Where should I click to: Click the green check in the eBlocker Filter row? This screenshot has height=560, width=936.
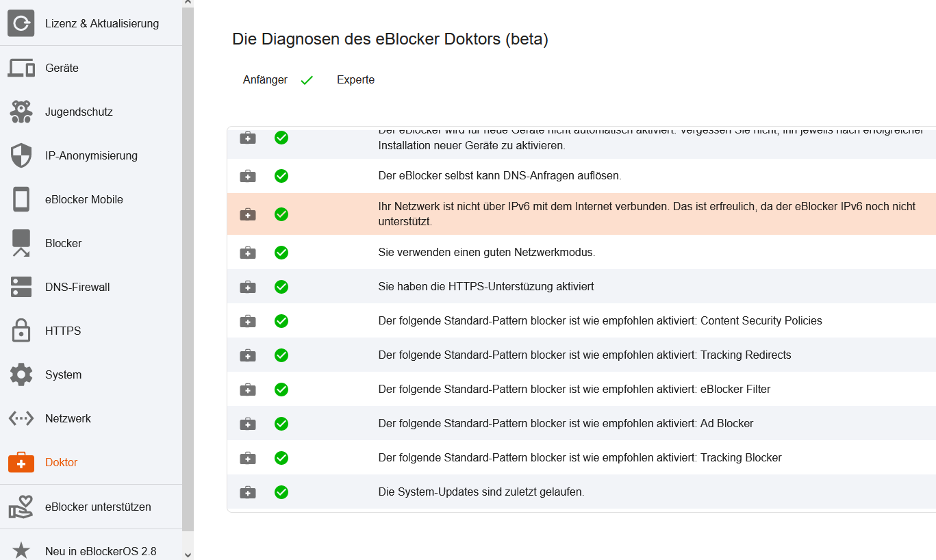(x=281, y=390)
